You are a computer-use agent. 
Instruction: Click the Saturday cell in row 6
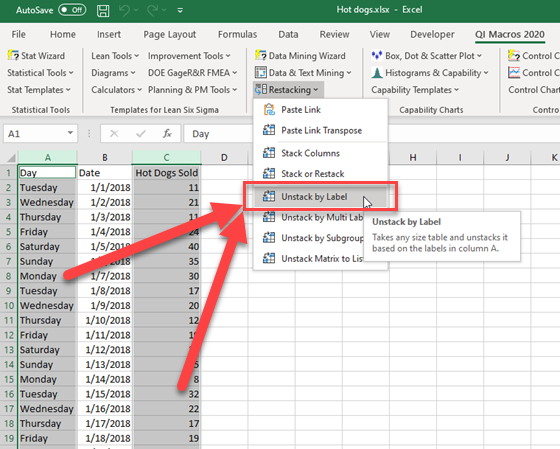pos(48,246)
